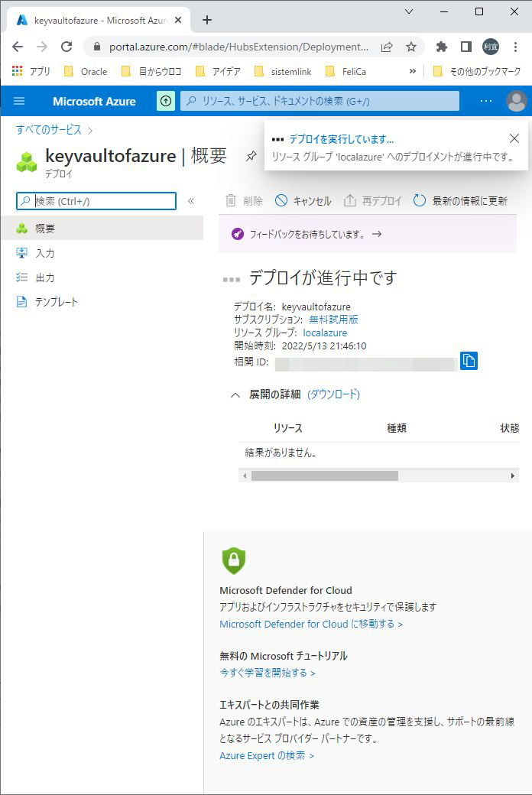This screenshot has width=532, height=795.
Task: Copy the correlation ID with copy icon
Action: [x=469, y=361]
